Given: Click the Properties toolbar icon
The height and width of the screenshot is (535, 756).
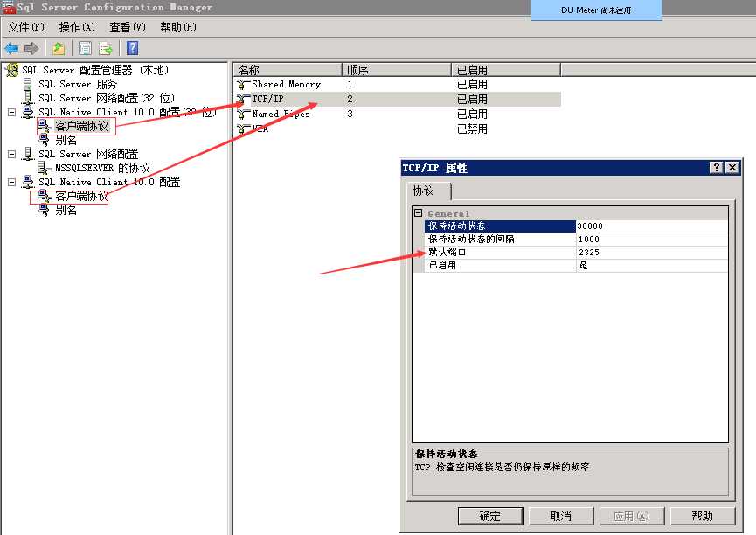Looking at the screenshot, I should coord(85,48).
